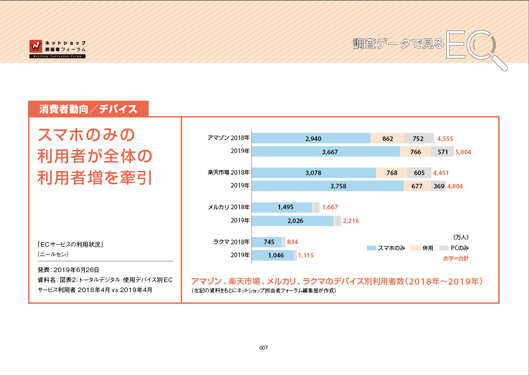Viewport: 529px width, 376px height.
Task: Click the 発表:2019年6月26日 line
Action: [68, 270]
